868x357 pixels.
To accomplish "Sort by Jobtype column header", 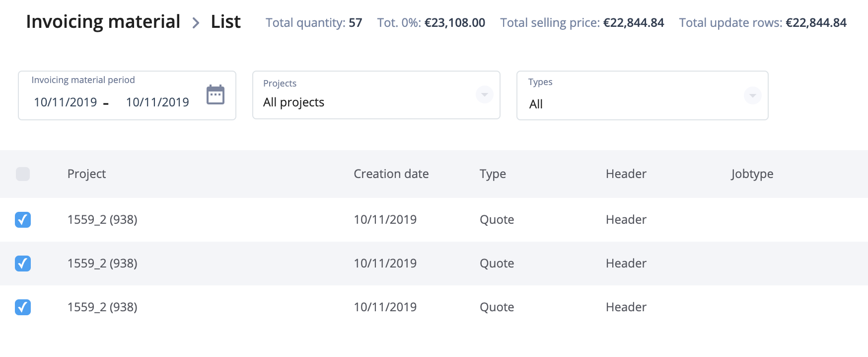I will pyautogui.click(x=752, y=174).
